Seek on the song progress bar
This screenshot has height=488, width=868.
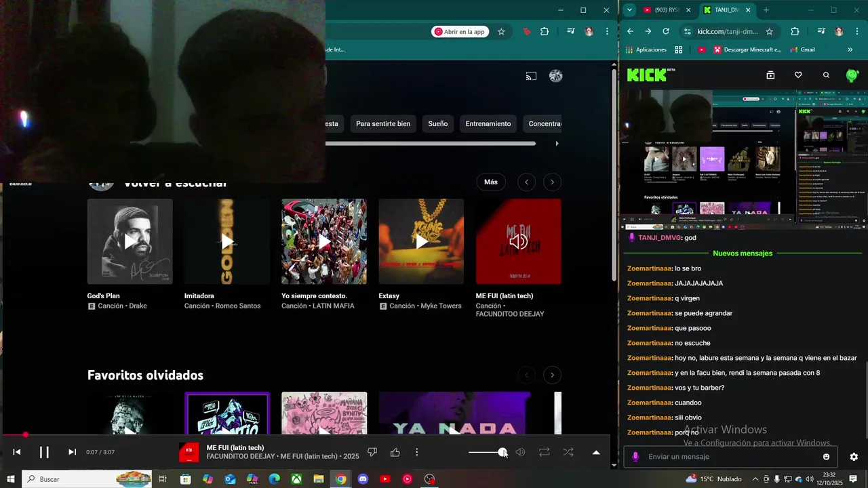tap(305, 435)
